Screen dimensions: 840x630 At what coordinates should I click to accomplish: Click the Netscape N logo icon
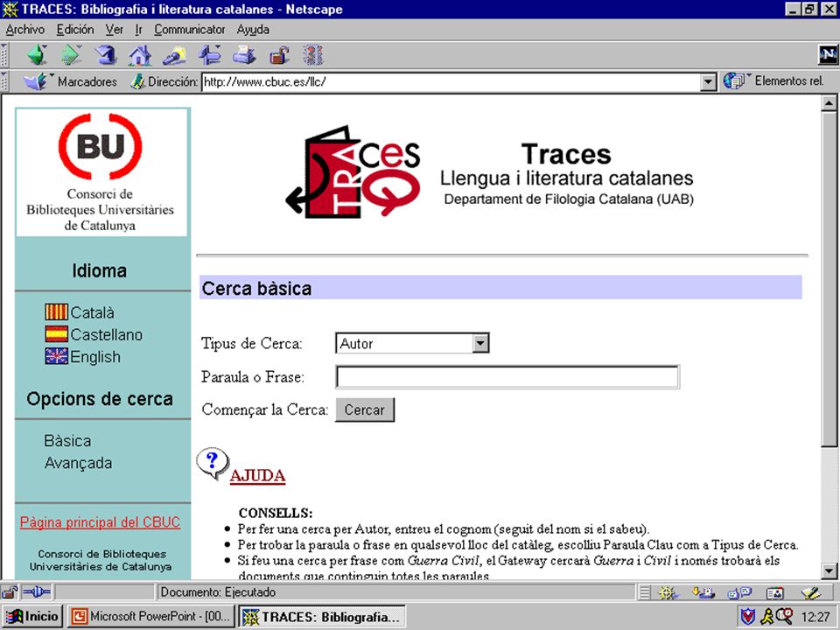(828, 54)
